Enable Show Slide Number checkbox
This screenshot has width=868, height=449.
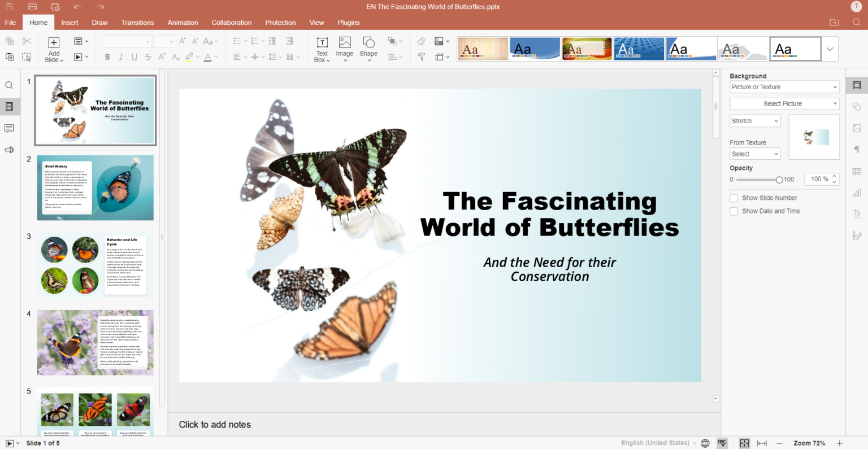734,198
